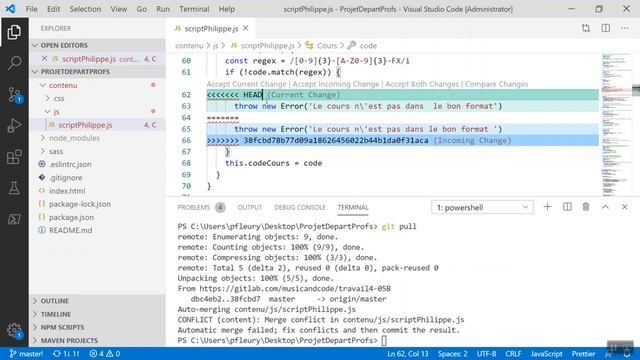640x360 pixels.
Task: Click the code minimap overview
Action: click(x=616, y=124)
